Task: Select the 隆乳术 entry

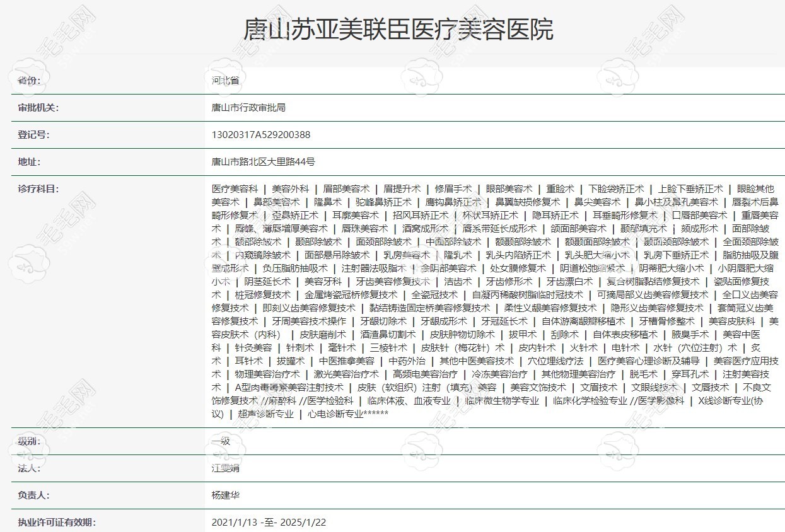Action: pos(458,255)
